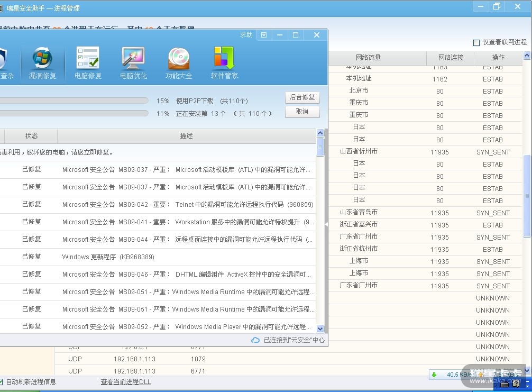Select the MS09-042 Telnet vulnerability row
The height and width of the screenshot is (392, 532).
click(x=158, y=205)
